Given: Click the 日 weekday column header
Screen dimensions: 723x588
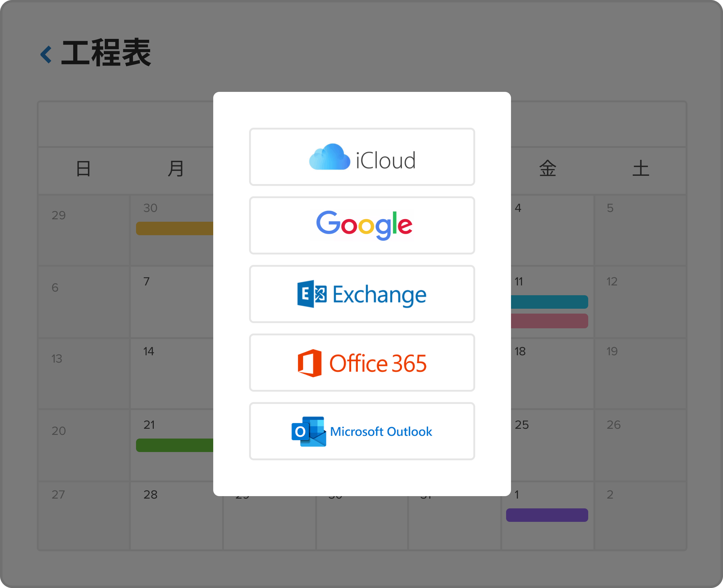Looking at the screenshot, I should coord(83,168).
